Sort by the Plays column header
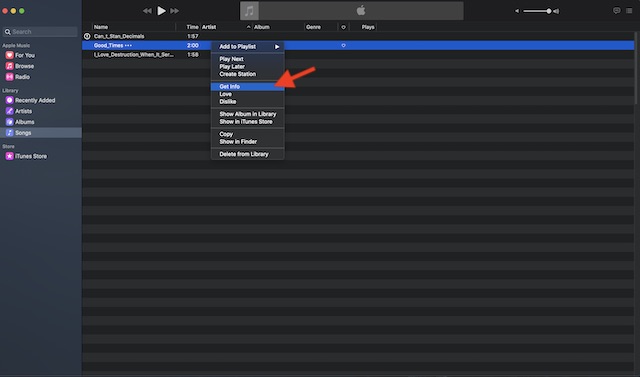Screen dimensions: 640x377 coord(368,27)
